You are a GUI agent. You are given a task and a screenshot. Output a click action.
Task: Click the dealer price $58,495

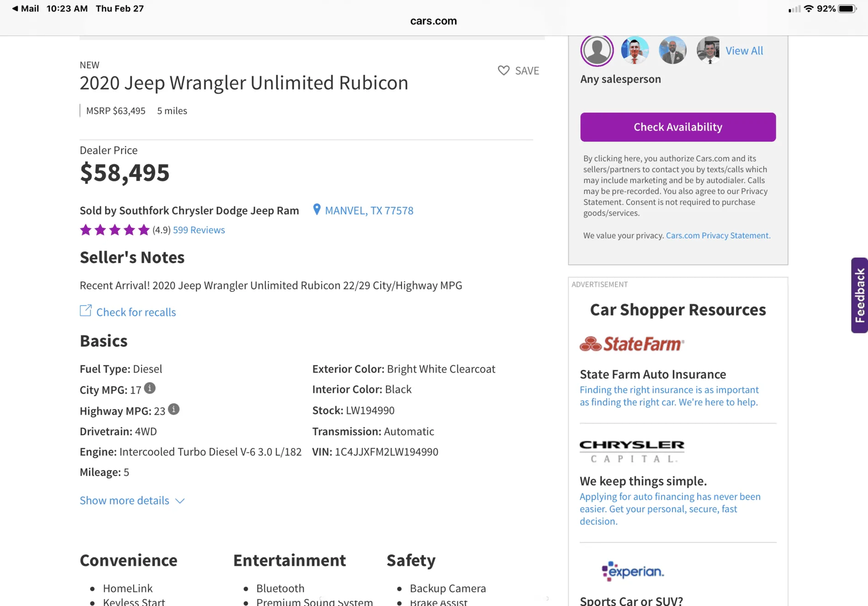pos(125,173)
